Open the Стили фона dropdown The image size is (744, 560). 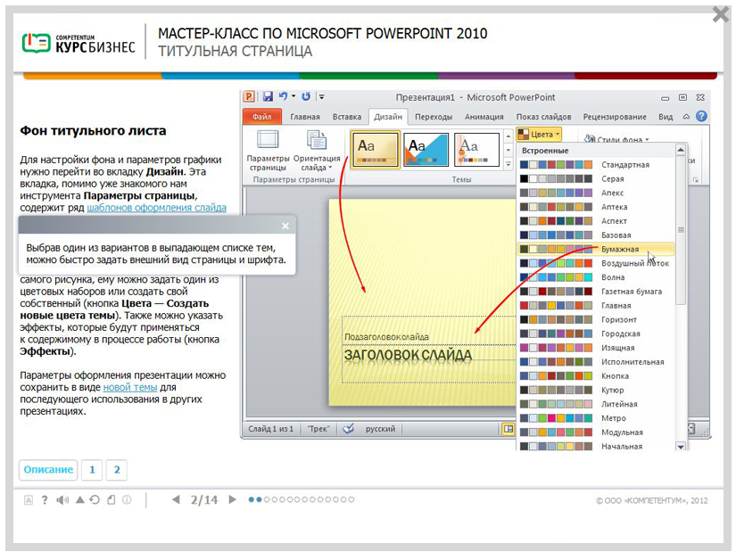(x=616, y=139)
